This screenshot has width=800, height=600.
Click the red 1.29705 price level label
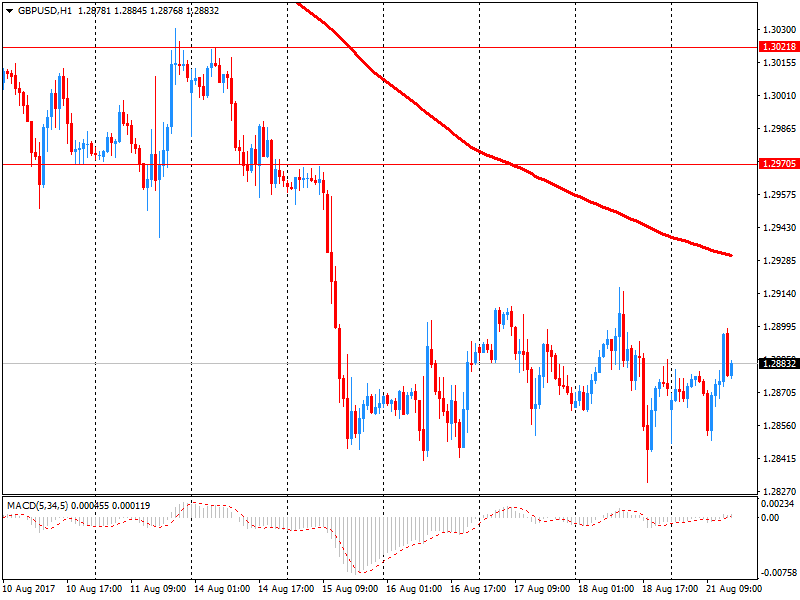click(779, 164)
